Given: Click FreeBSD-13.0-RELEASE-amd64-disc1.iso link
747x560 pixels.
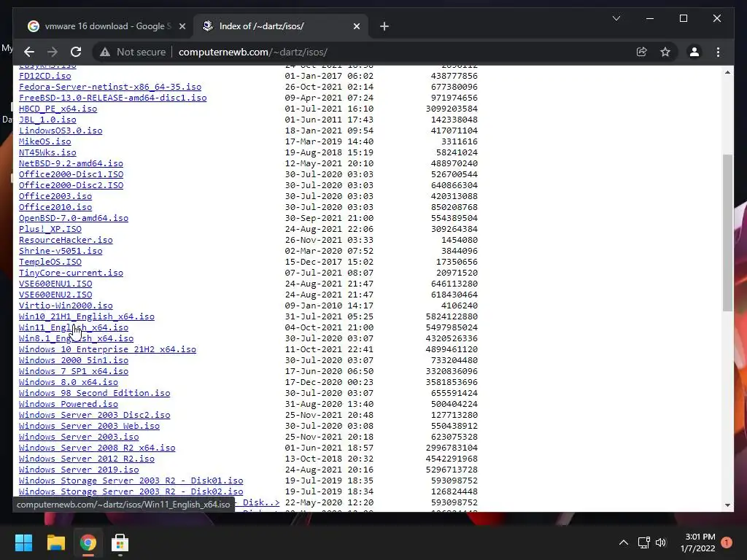Looking at the screenshot, I should click(x=113, y=98).
